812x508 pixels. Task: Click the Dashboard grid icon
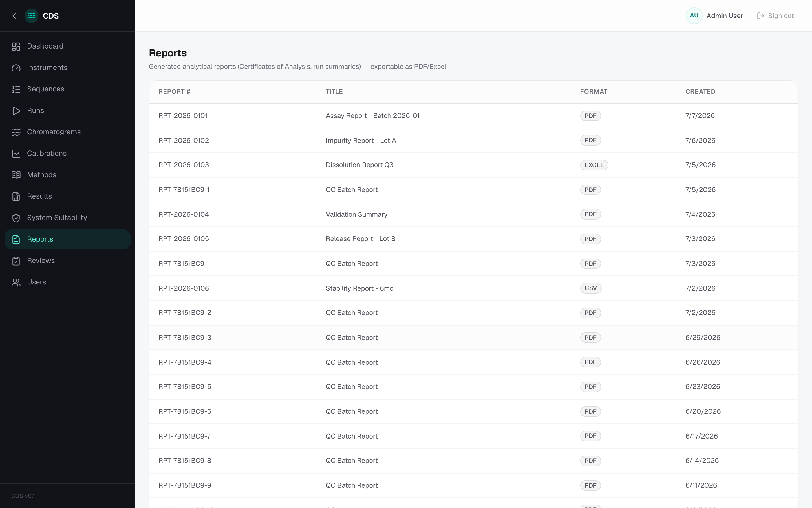pyautogui.click(x=16, y=46)
